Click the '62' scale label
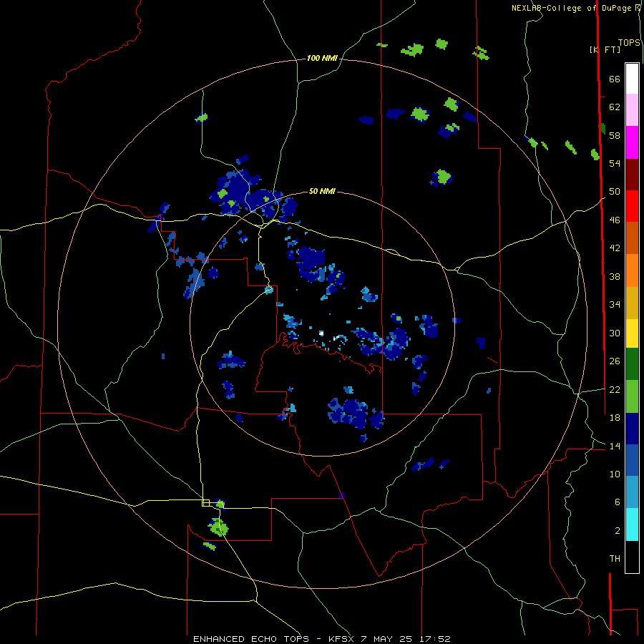 point(615,107)
